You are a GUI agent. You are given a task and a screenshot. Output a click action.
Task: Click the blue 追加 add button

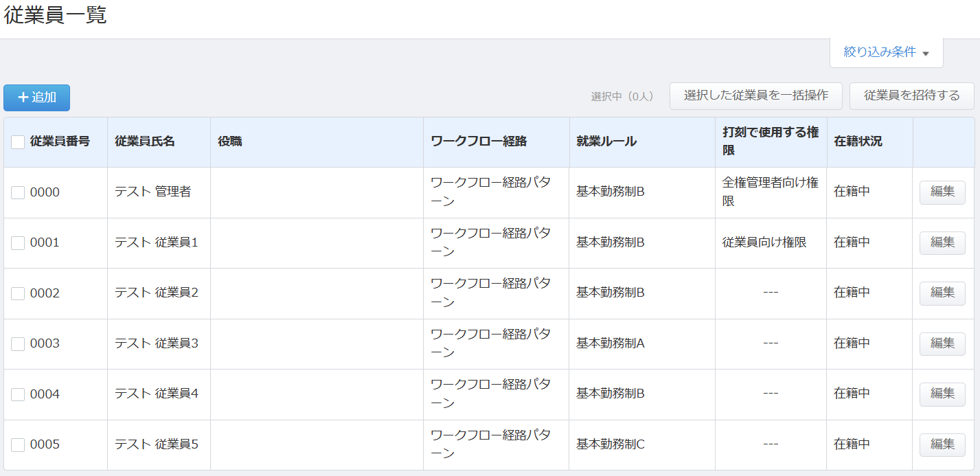point(36,98)
